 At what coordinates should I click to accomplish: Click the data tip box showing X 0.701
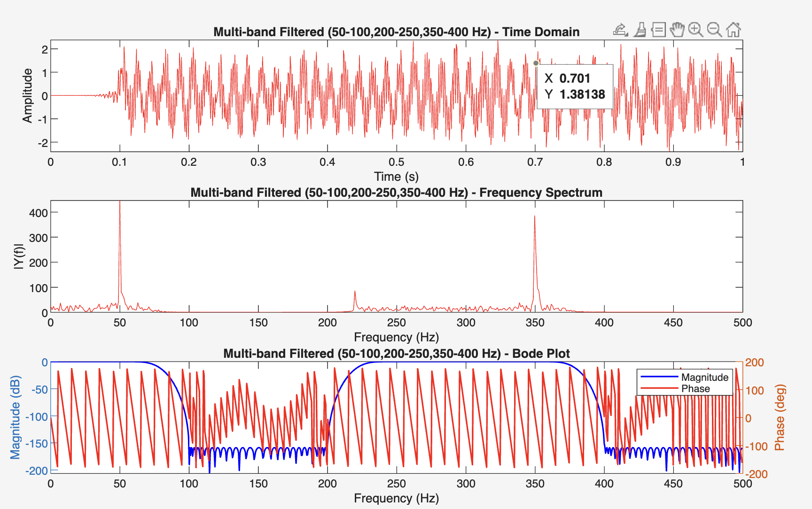575,86
